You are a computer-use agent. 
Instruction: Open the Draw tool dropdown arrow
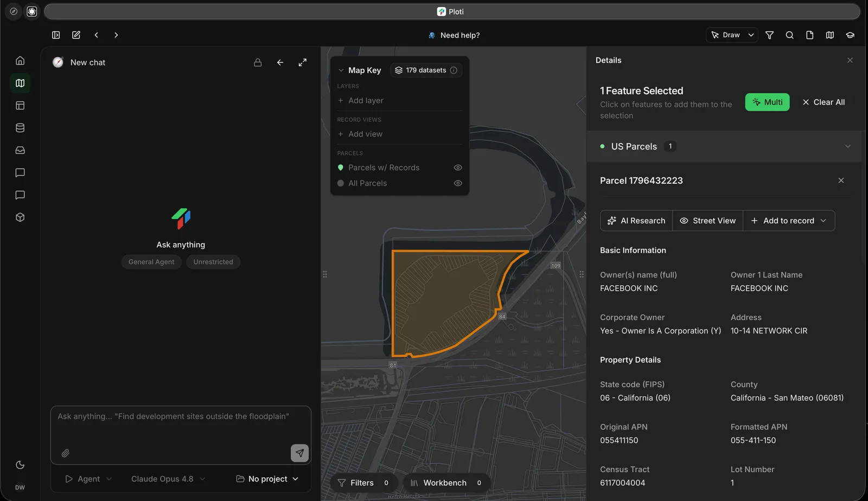point(751,35)
